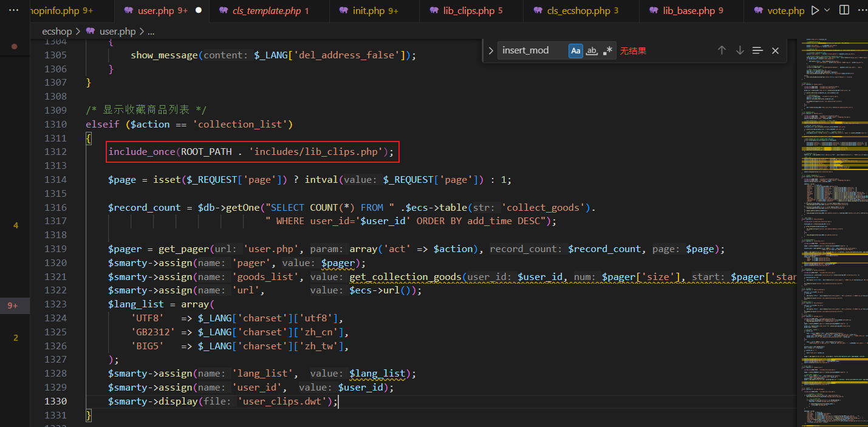
Task: Split the editor to the right
Action: (844, 10)
